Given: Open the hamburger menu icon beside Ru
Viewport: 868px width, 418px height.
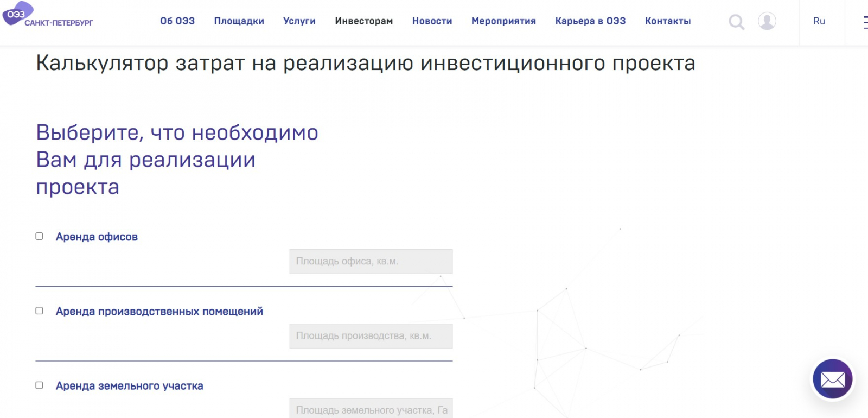Looking at the screenshot, I should 865,22.
